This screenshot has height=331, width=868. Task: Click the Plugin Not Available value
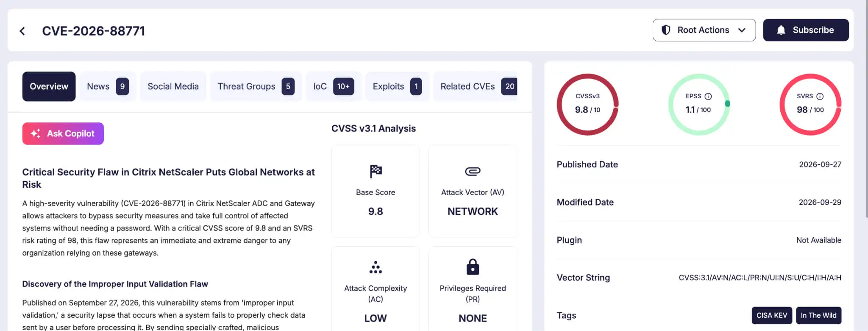pyautogui.click(x=819, y=240)
